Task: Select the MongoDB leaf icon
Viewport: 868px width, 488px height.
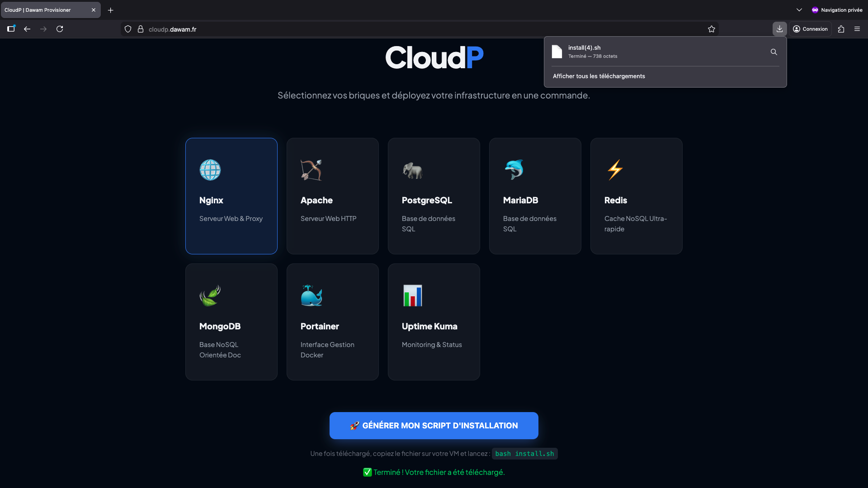Action: point(210,296)
